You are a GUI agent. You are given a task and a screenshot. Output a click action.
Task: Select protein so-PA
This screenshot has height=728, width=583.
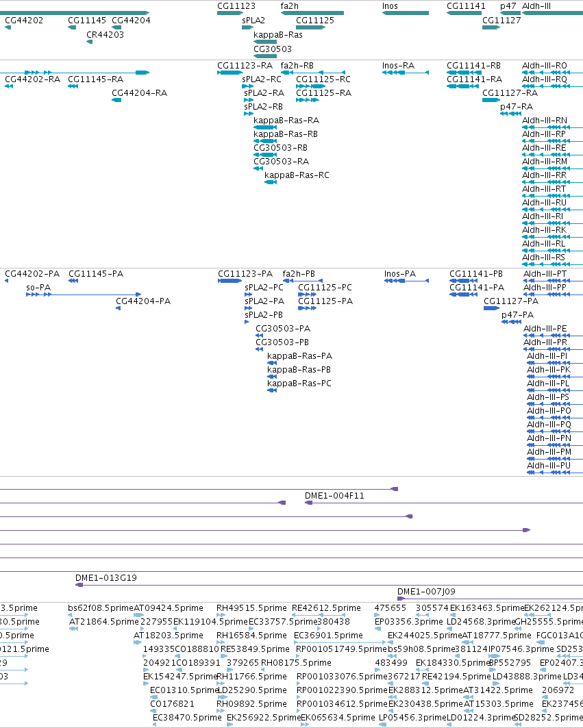click(38, 288)
